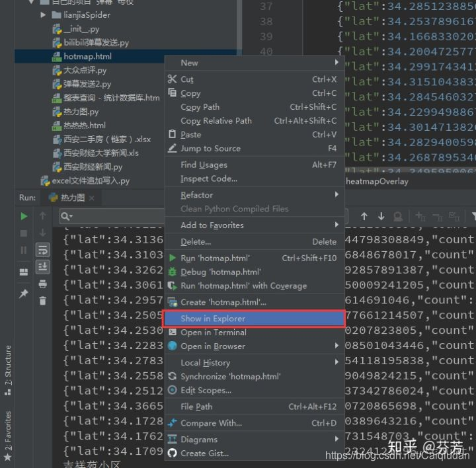Choose Open in Terminal entry
The width and height of the screenshot is (476, 468).
click(255, 332)
